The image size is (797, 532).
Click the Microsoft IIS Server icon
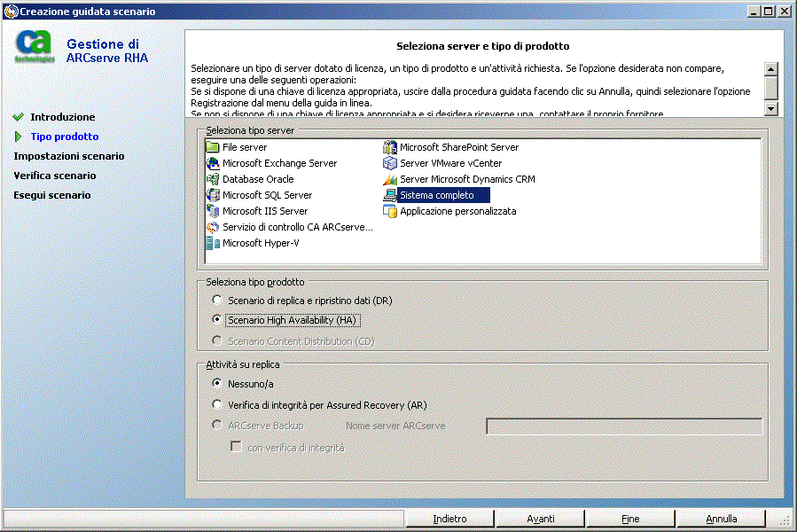click(x=212, y=211)
